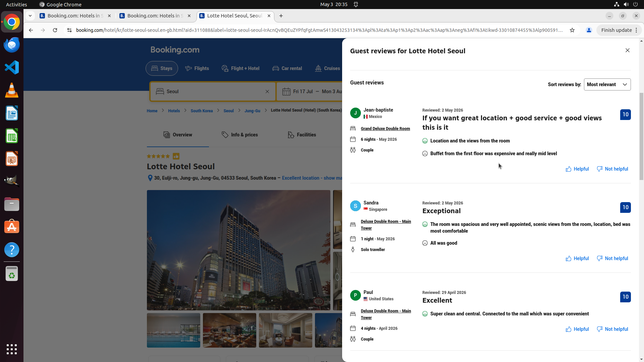Switch to second Booking.com Hotels tab
Screen dimensions: 644x362
click(x=155, y=16)
